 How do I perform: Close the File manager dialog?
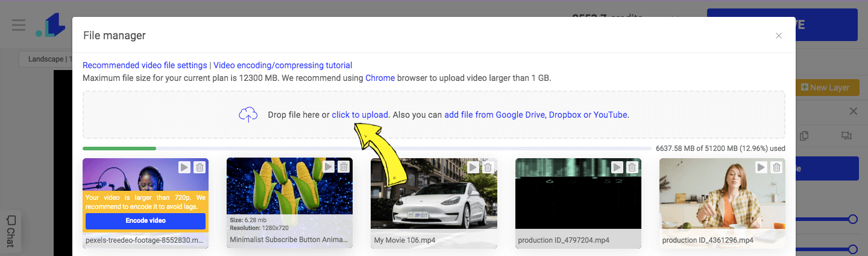pos(779,36)
